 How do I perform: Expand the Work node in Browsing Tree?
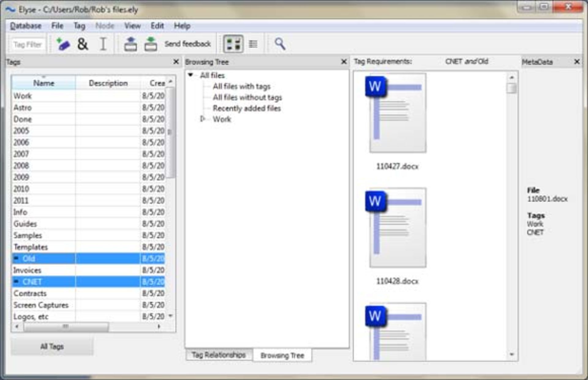pyautogui.click(x=202, y=119)
